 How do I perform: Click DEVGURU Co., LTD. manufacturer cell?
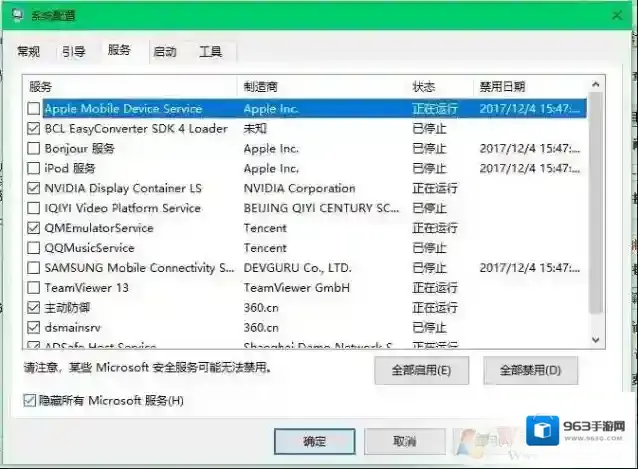pos(297,268)
